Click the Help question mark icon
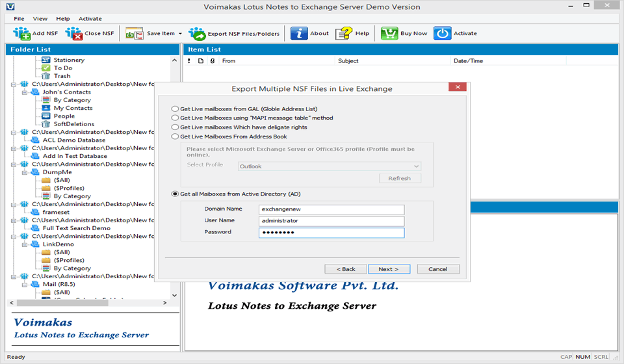Image resolution: width=624 pixels, height=364 pixels. [x=344, y=34]
